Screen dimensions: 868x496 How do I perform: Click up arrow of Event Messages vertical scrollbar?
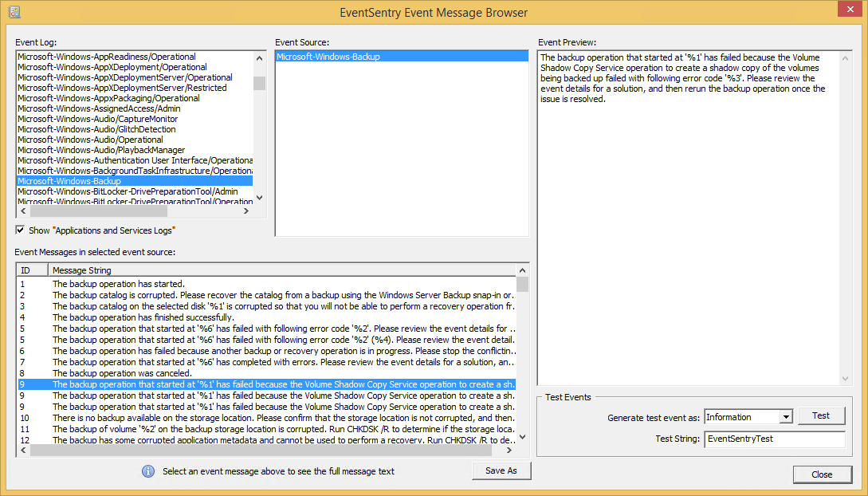point(523,270)
